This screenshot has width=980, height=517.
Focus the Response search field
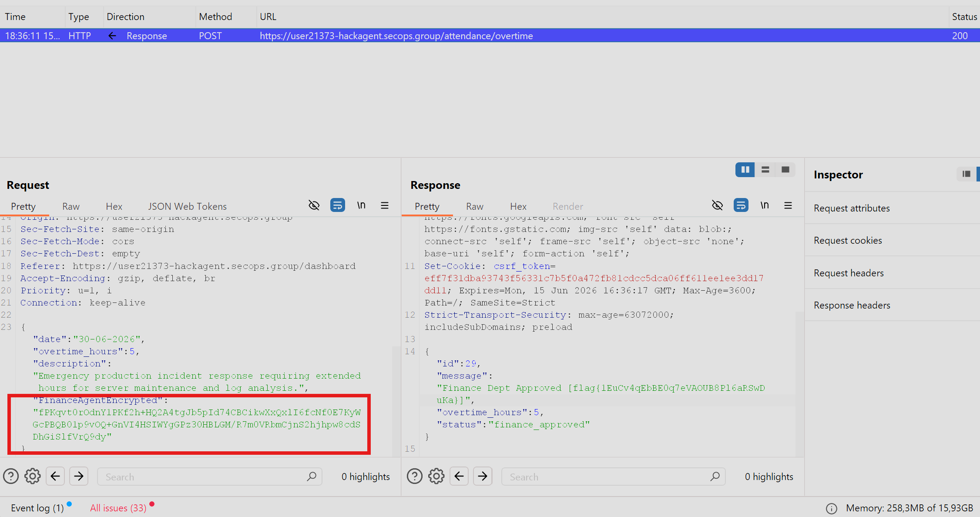click(613, 477)
